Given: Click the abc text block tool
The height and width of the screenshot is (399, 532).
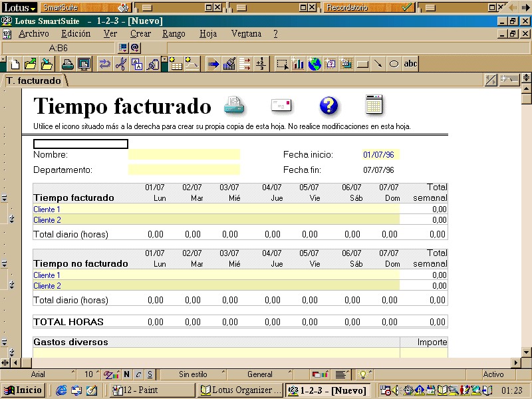Looking at the screenshot, I should (410, 64).
